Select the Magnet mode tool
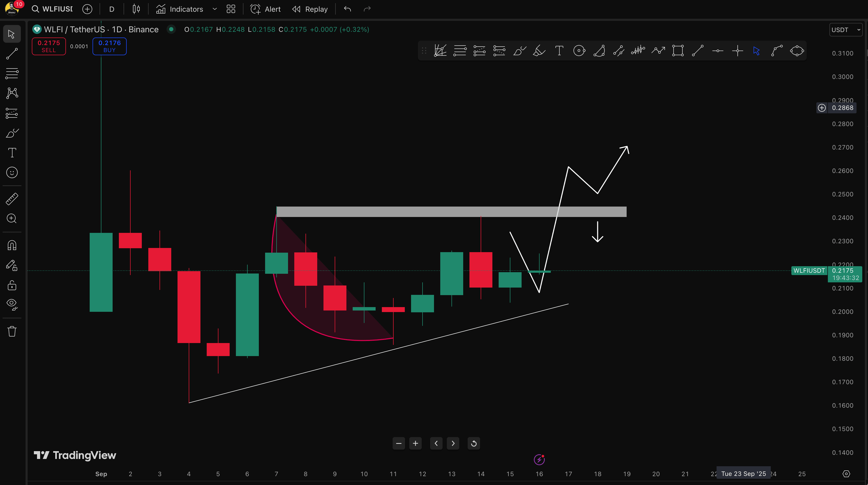The height and width of the screenshot is (485, 868). pos(12,245)
